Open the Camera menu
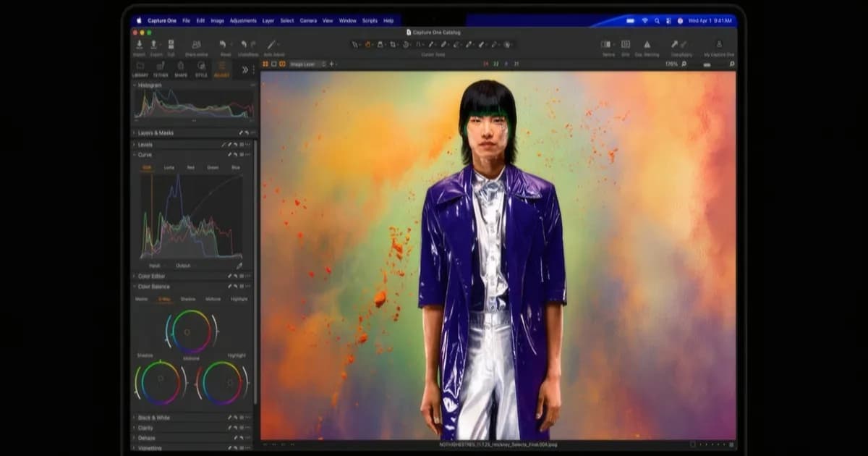 point(308,21)
